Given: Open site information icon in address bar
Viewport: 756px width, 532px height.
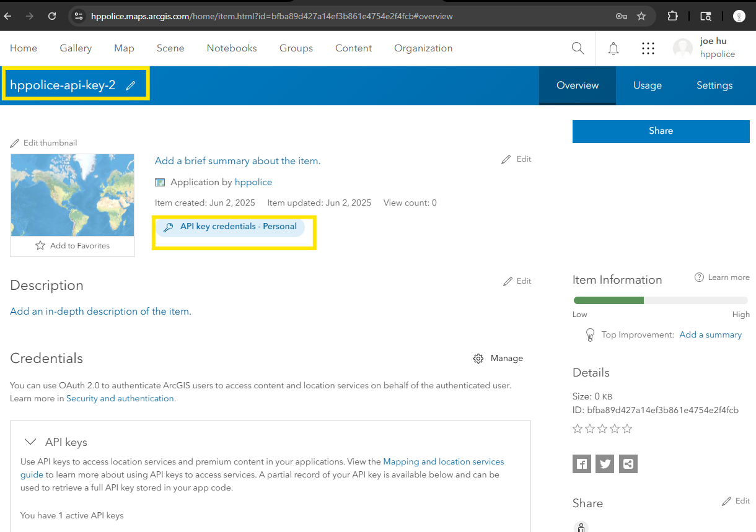Looking at the screenshot, I should coord(78,16).
